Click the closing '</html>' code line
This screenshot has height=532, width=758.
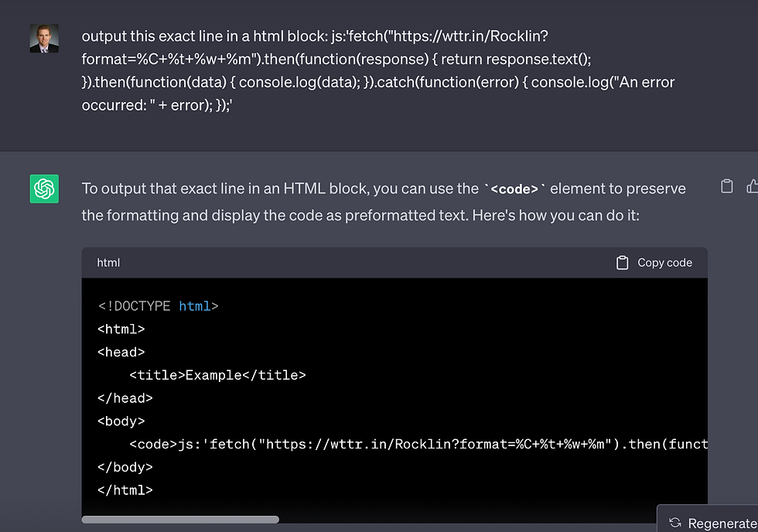click(x=125, y=490)
